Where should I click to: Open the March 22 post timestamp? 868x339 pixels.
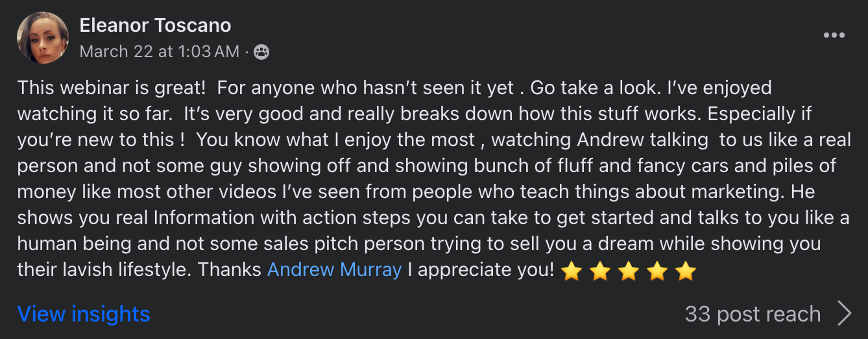[159, 51]
